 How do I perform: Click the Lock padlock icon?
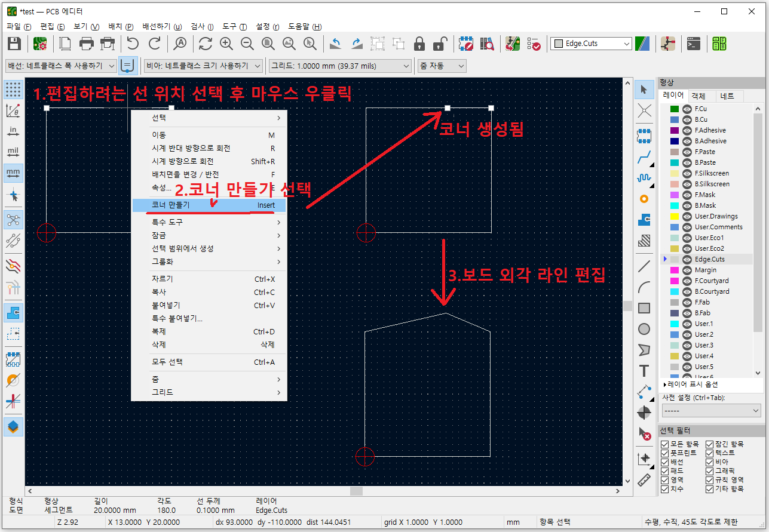[x=419, y=44]
